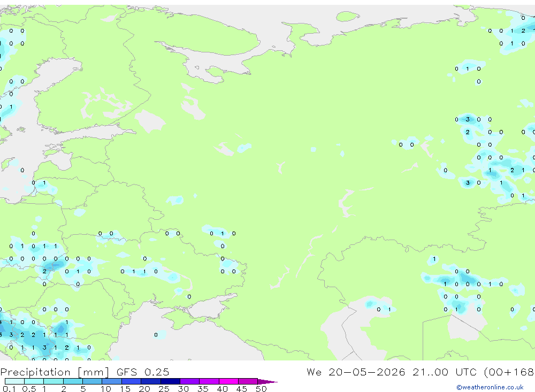Click the '0.1' legend scale label

tap(9, 389)
